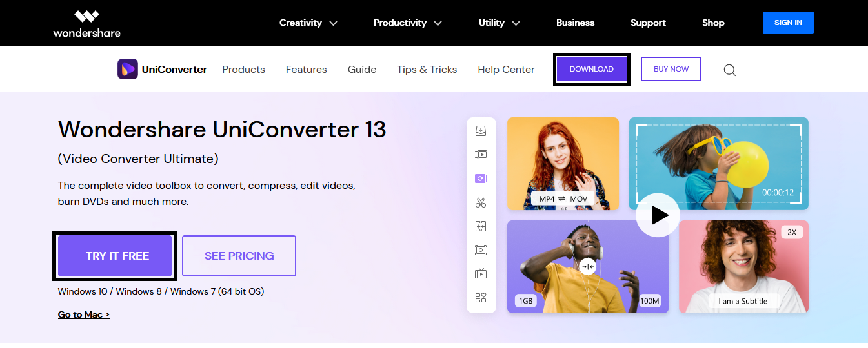Open the Products tab
Viewport: 868px width, 348px height.
[x=244, y=70]
